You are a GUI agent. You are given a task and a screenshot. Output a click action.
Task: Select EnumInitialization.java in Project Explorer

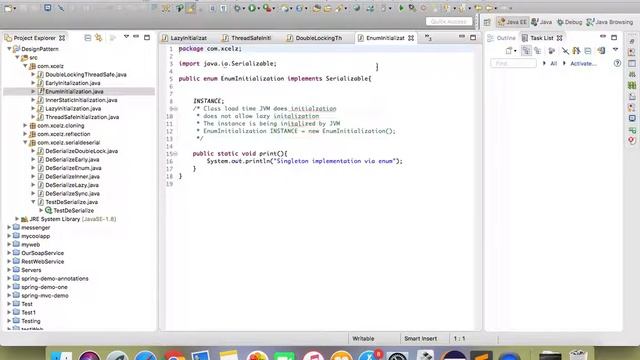pos(74,91)
